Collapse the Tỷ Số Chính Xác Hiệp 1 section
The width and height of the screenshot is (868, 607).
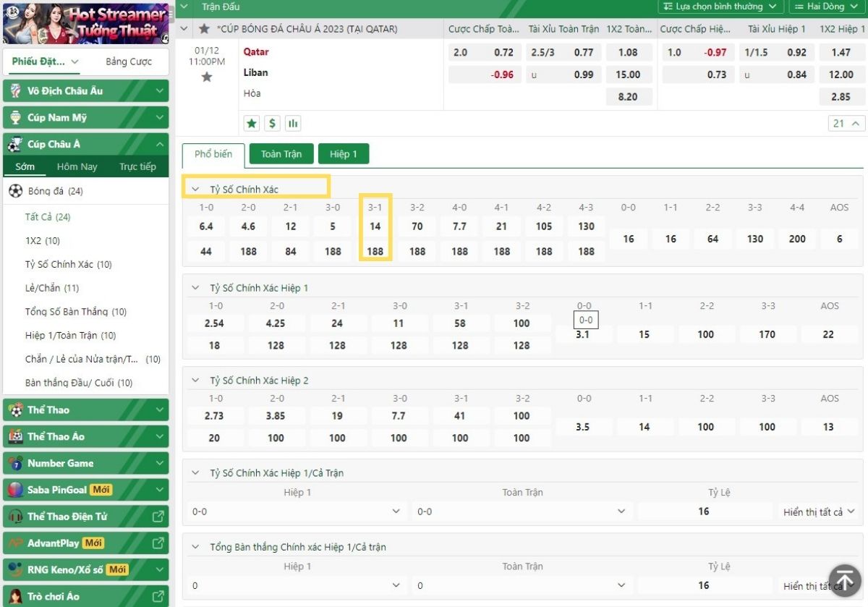click(x=195, y=288)
